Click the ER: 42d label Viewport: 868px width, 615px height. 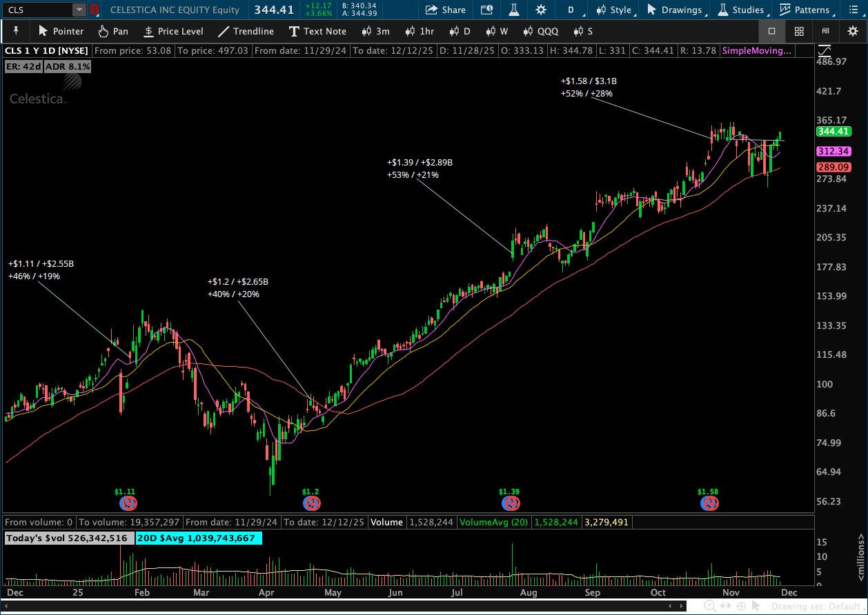click(x=23, y=66)
